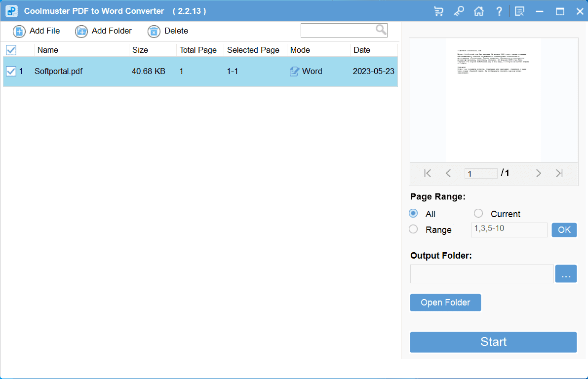Click the preview page number field
This screenshot has width=588, height=379.
[481, 174]
